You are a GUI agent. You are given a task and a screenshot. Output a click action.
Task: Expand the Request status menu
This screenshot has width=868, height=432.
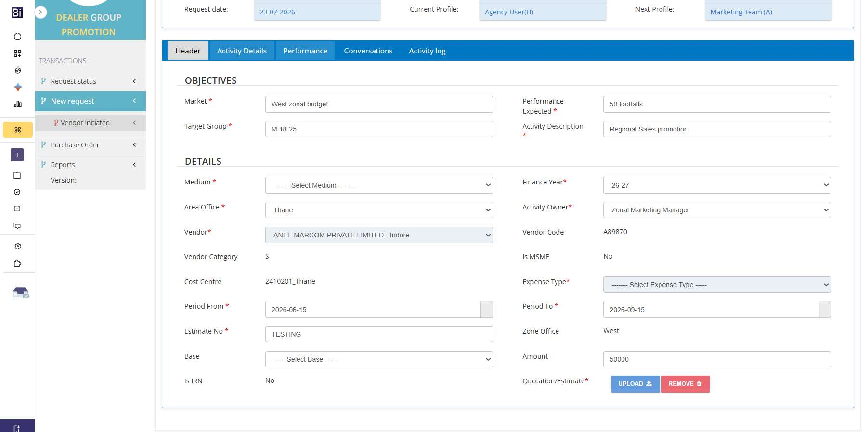(x=91, y=81)
